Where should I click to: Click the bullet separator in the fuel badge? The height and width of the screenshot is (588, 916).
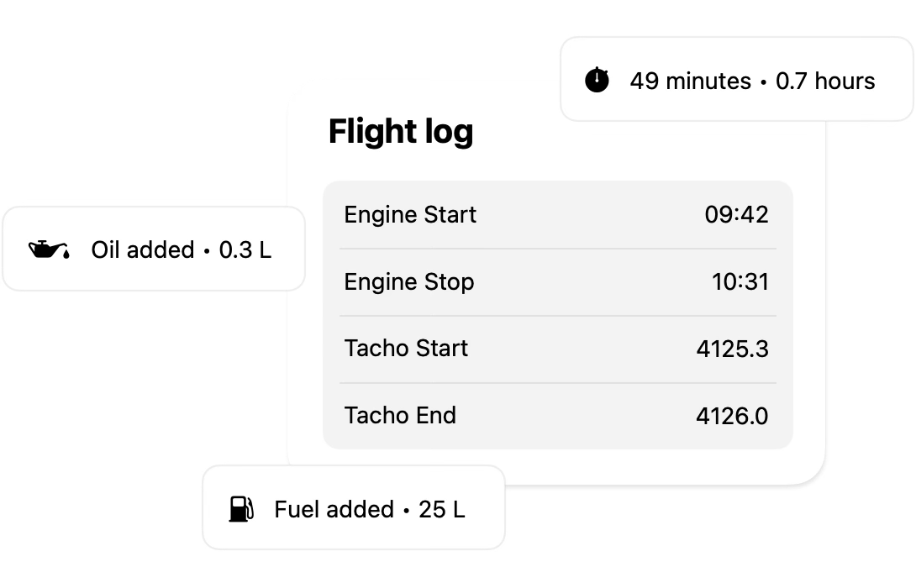pyautogui.click(x=406, y=510)
